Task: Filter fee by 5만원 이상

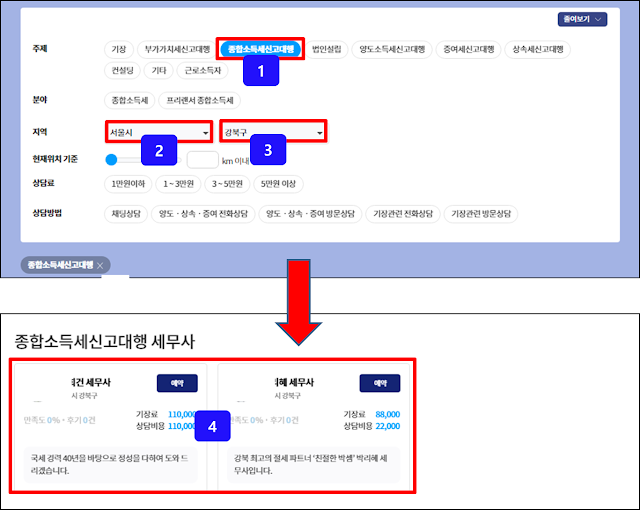Action: [278, 184]
